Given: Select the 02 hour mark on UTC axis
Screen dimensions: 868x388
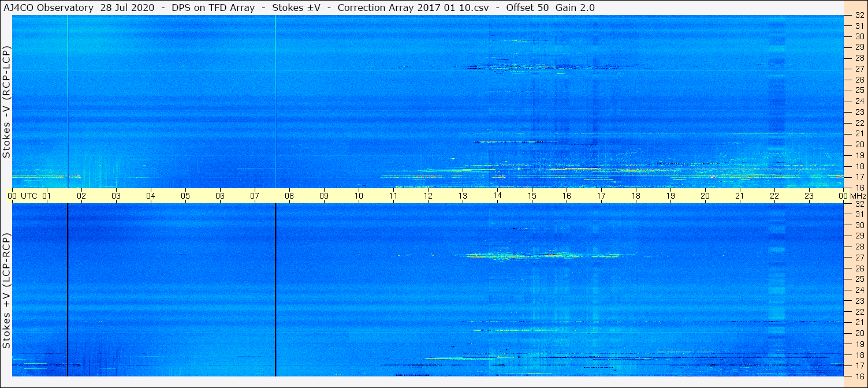Looking at the screenshot, I should (81, 196).
